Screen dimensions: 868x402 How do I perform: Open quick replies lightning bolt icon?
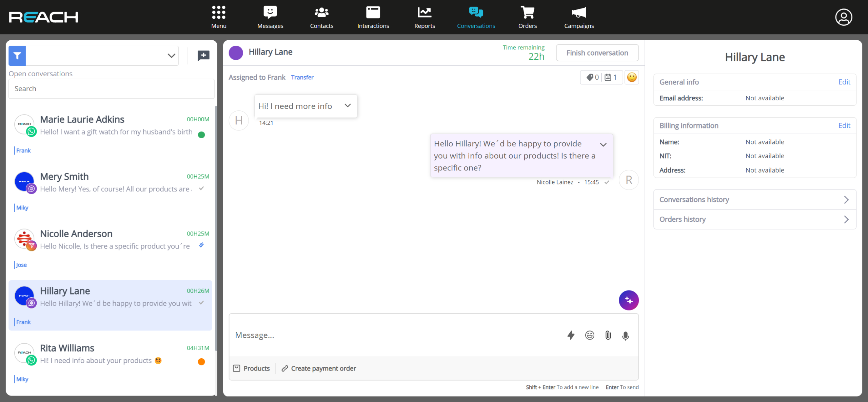pos(571,335)
